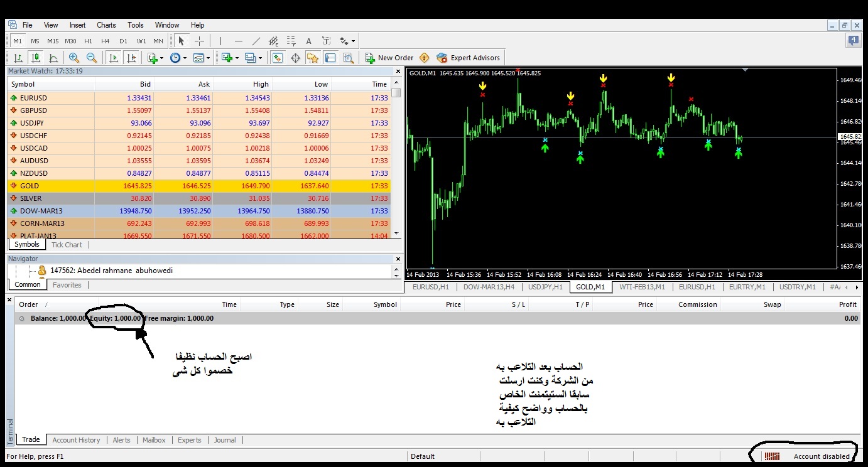
Task: Switch to the Tick Chart tab
Action: coord(67,245)
